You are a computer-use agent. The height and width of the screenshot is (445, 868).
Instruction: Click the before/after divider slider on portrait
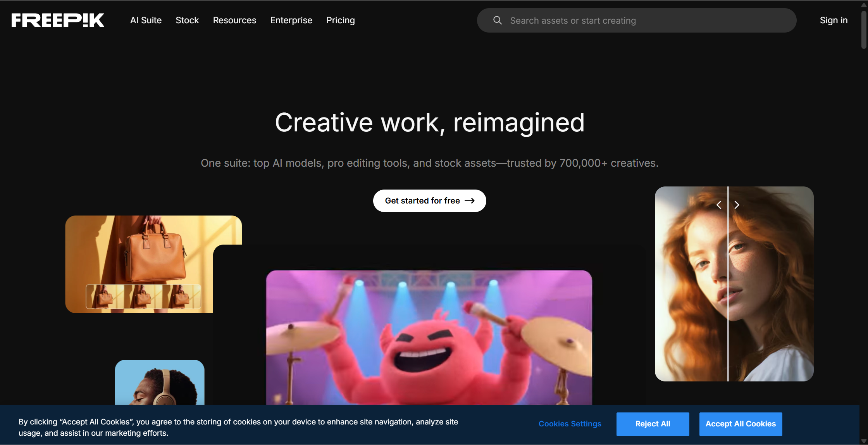click(x=728, y=284)
